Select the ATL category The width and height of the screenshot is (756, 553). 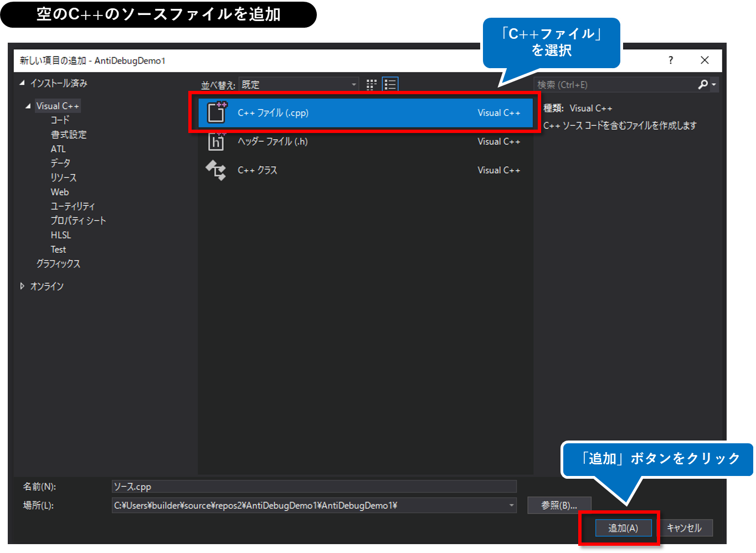pos(58,149)
